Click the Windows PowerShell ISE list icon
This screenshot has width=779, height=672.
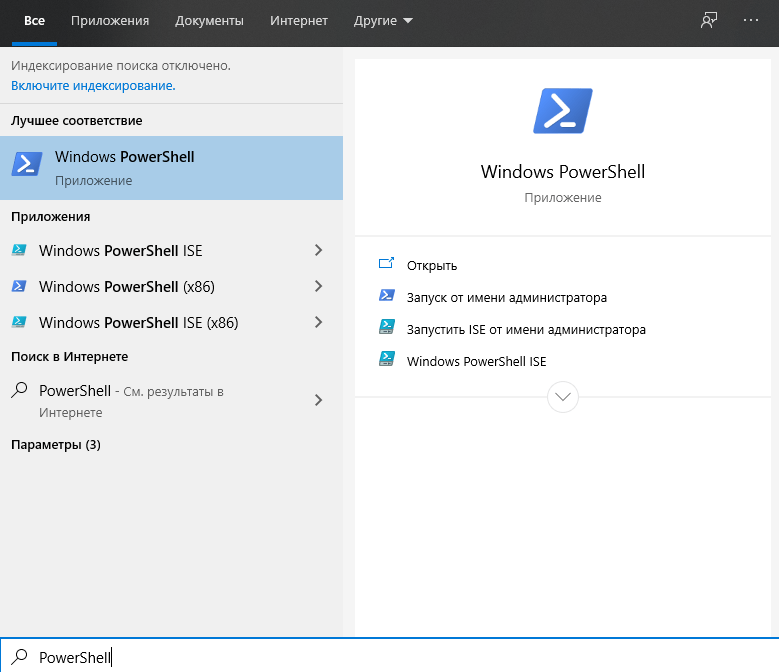coord(19,250)
